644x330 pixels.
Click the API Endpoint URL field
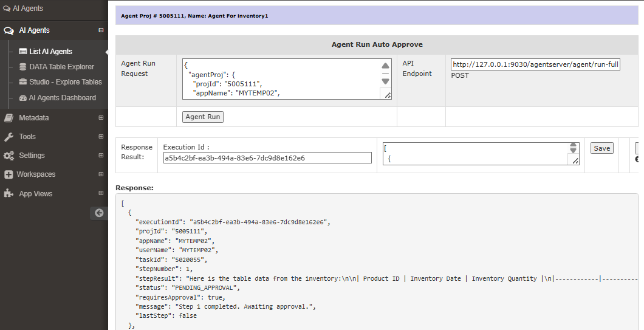pyautogui.click(x=535, y=65)
